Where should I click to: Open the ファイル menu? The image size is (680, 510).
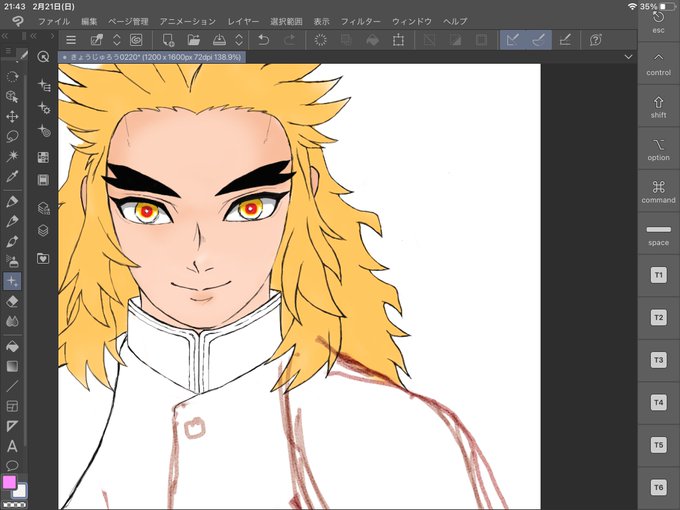[54, 21]
